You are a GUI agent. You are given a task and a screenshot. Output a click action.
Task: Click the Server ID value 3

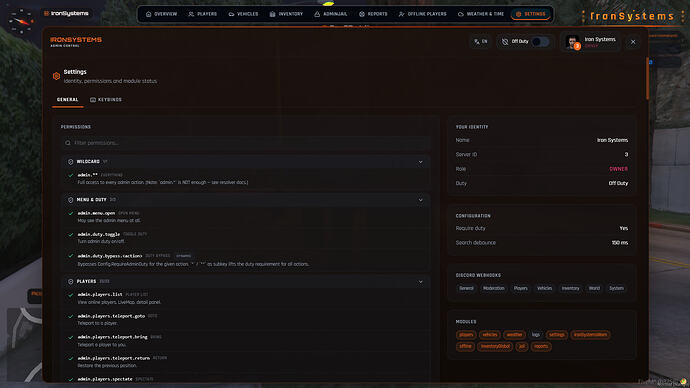[626, 155]
